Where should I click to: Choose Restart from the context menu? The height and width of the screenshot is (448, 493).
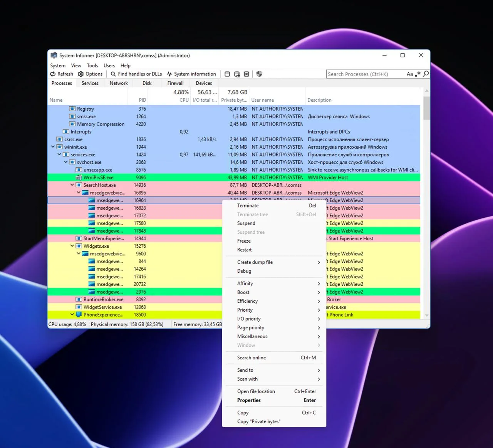point(274,250)
